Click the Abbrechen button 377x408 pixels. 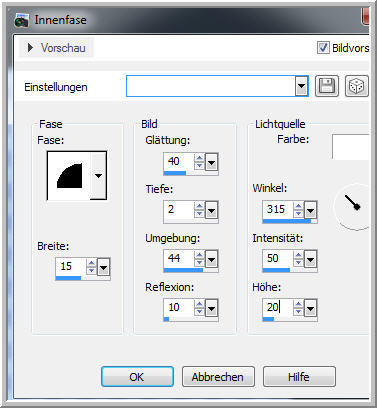pos(218,377)
